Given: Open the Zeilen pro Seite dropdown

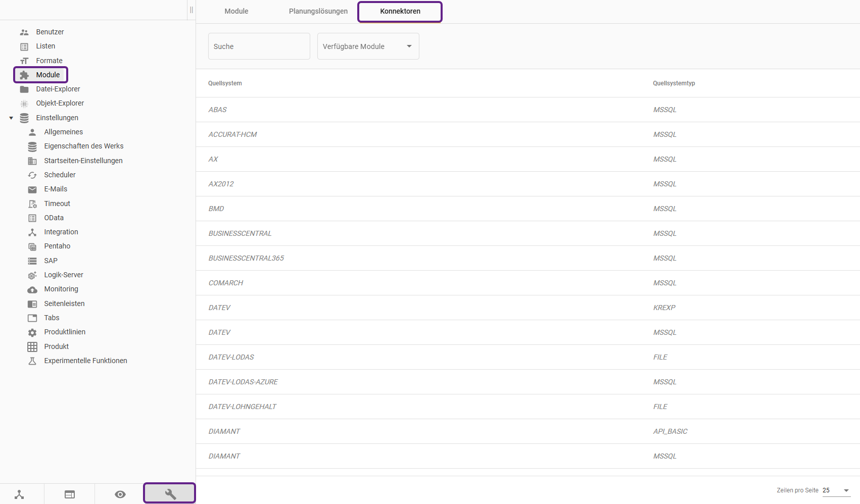Looking at the screenshot, I should (837, 490).
